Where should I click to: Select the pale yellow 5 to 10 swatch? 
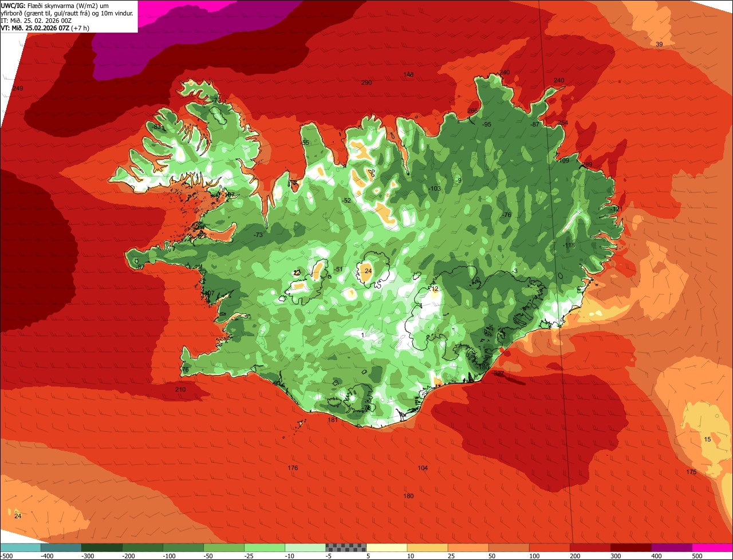click(387, 547)
